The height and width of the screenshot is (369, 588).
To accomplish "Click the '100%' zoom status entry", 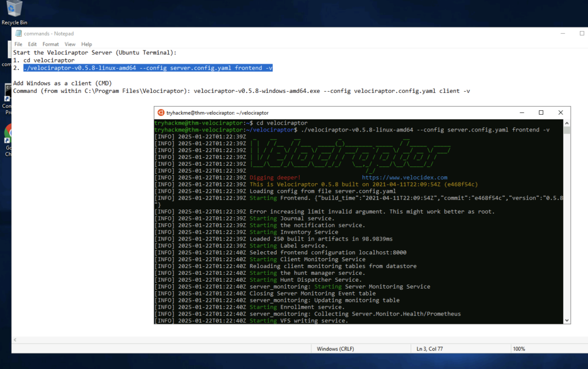I will pos(519,349).
